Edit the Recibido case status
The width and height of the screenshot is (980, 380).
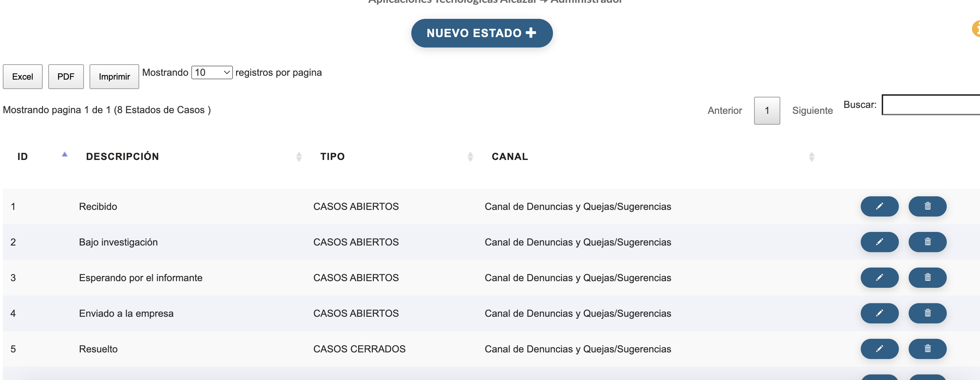coord(879,206)
